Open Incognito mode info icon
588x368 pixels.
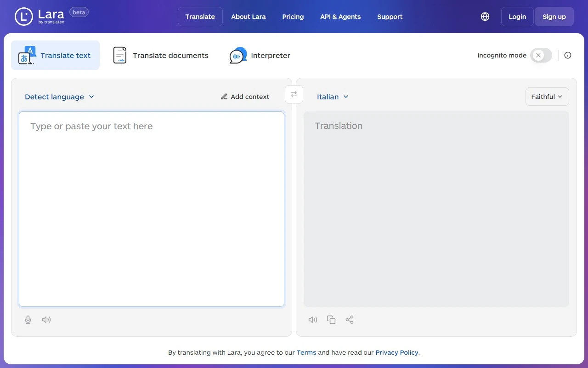pyautogui.click(x=568, y=55)
